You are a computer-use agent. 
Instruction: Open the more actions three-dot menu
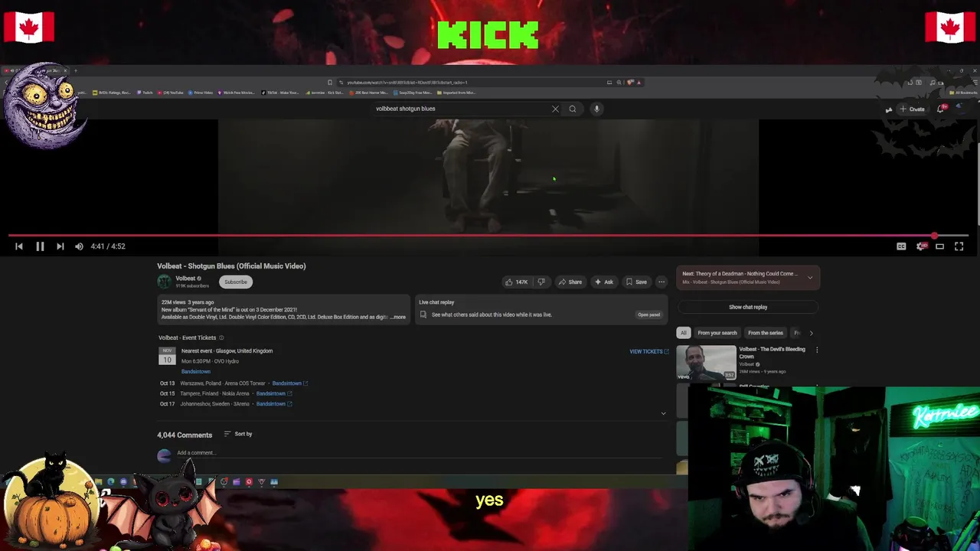[x=661, y=282]
